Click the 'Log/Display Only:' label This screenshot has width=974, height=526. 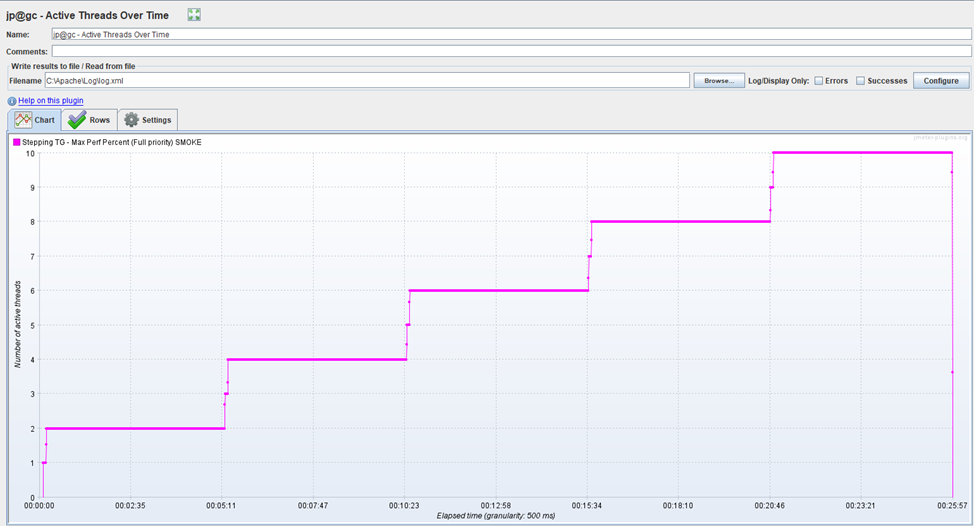pyautogui.click(x=778, y=81)
